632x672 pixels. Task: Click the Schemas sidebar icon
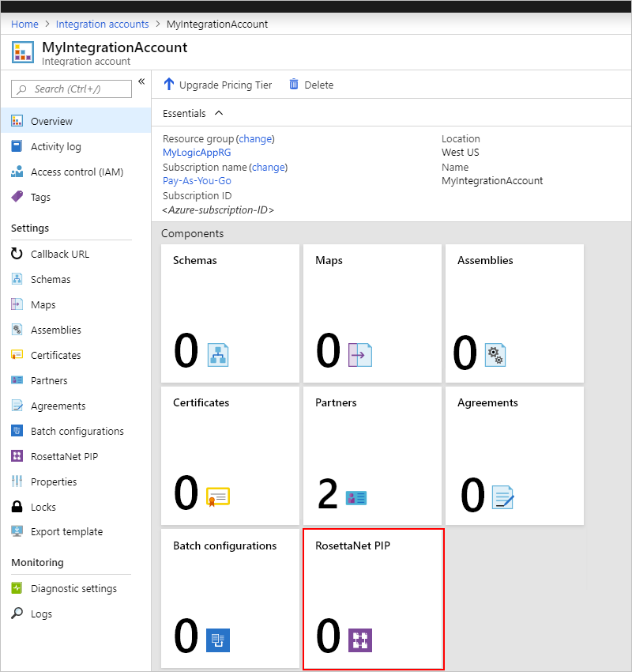click(x=17, y=279)
